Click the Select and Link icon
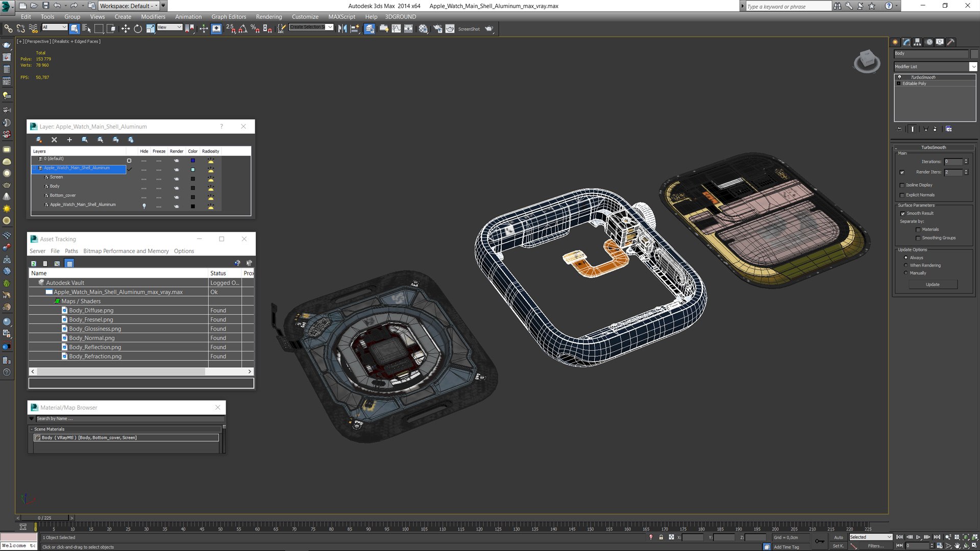This screenshot has height=551, width=980. point(8,29)
